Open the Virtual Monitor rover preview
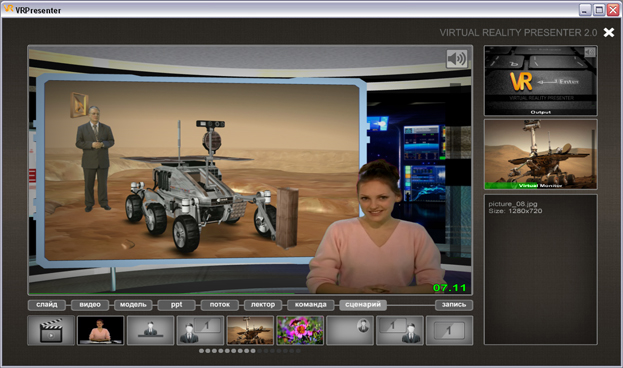The image size is (623, 368). [540, 154]
